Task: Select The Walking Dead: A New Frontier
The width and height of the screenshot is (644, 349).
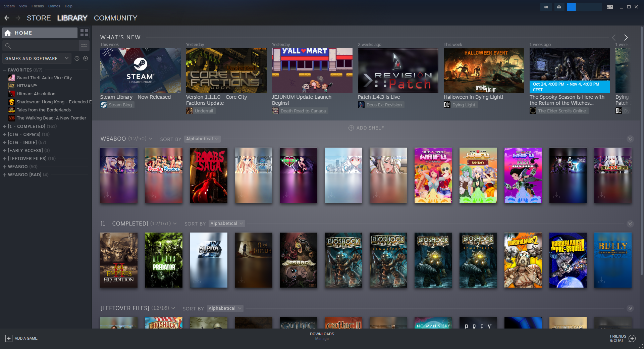Action: click(51, 118)
